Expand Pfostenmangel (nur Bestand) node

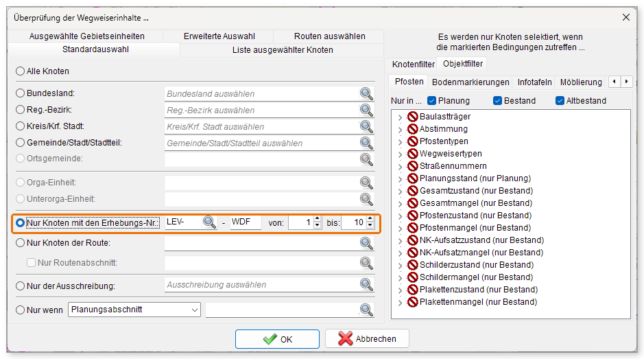click(x=400, y=229)
